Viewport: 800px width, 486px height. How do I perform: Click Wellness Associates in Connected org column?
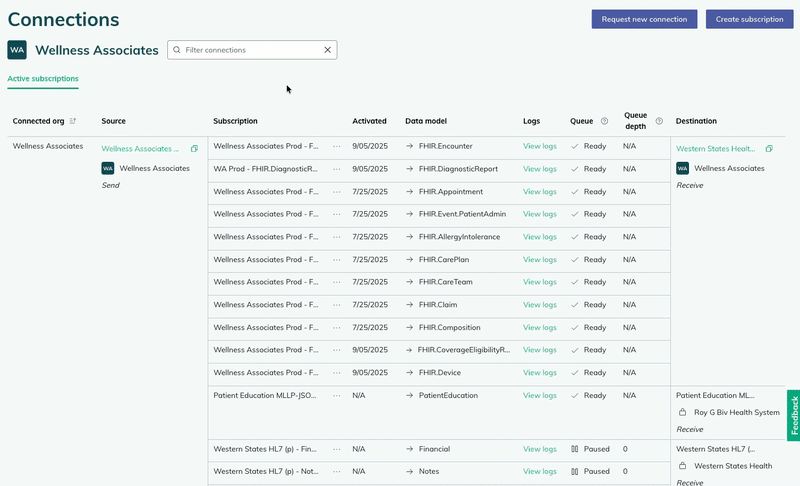coord(47,146)
